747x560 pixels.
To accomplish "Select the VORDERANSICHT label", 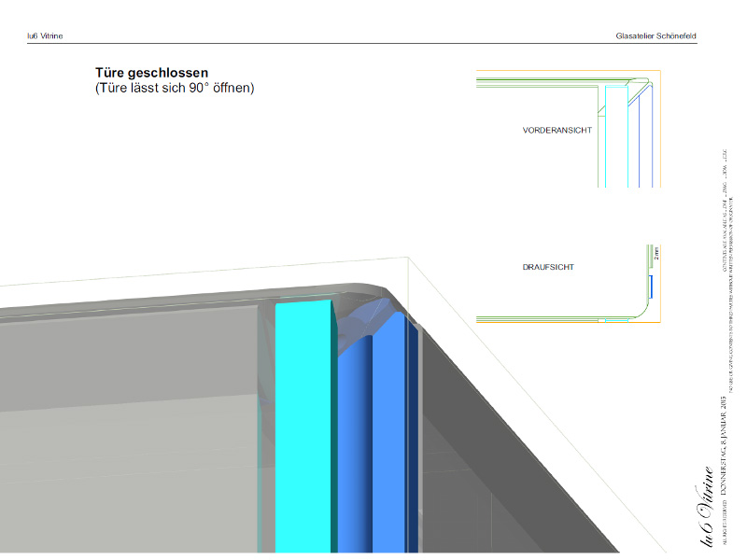I will [x=557, y=131].
